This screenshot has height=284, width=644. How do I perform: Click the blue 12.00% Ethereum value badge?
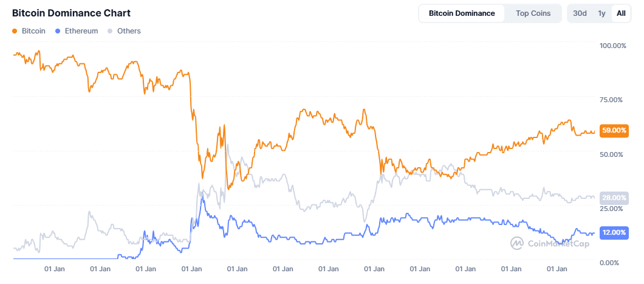click(x=614, y=232)
